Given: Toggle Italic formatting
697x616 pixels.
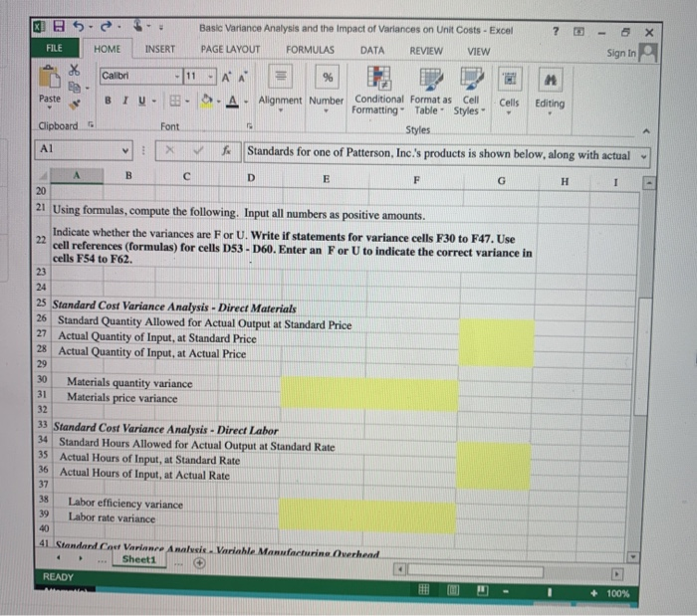Looking at the screenshot, I should click(125, 101).
